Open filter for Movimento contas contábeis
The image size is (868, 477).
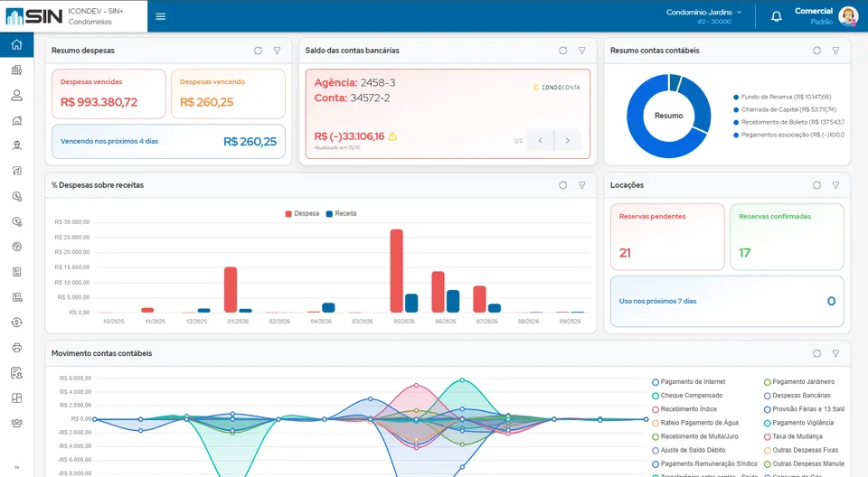point(835,353)
